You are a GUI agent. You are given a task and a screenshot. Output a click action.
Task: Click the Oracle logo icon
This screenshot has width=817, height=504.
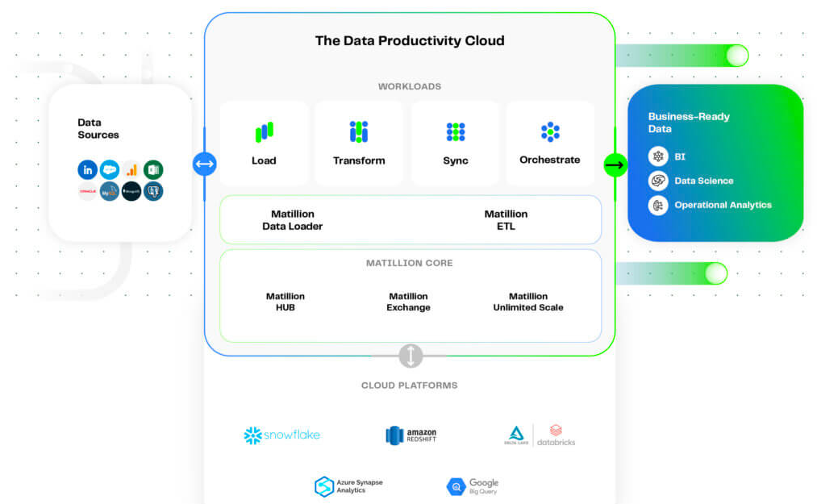(88, 191)
